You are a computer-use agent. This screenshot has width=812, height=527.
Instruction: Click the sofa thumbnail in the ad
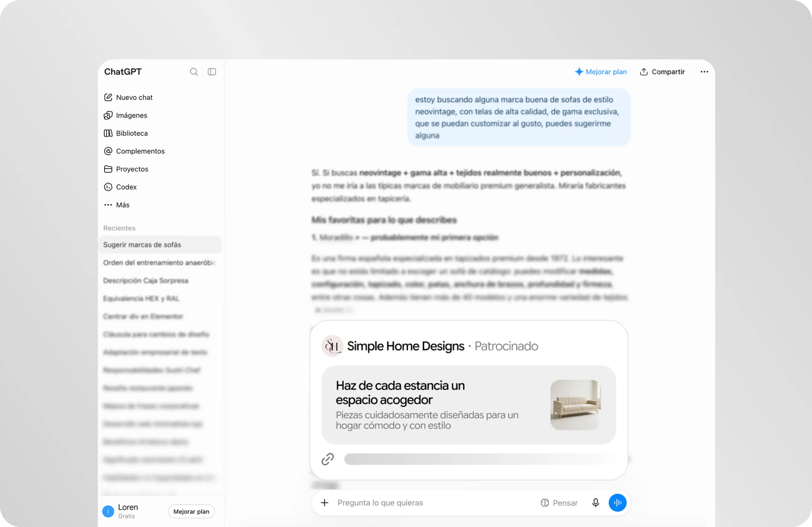click(575, 405)
